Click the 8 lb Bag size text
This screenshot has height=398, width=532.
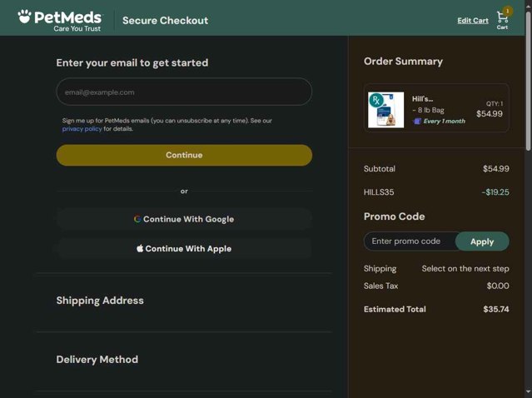pyautogui.click(x=428, y=110)
